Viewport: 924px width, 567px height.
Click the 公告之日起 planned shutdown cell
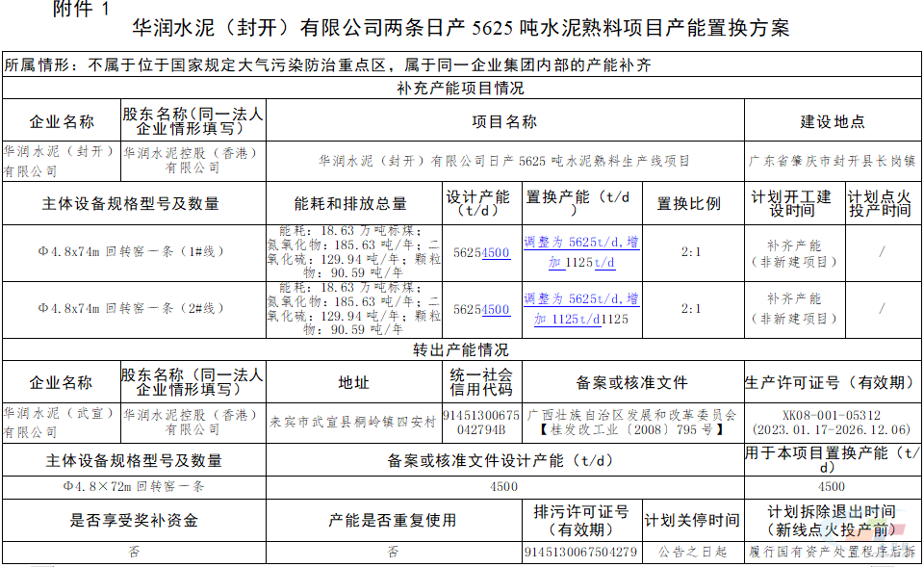[x=693, y=553]
